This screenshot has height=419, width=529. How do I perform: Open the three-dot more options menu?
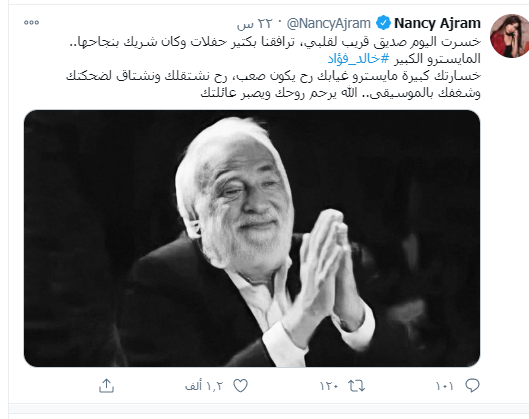tap(31, 23)
